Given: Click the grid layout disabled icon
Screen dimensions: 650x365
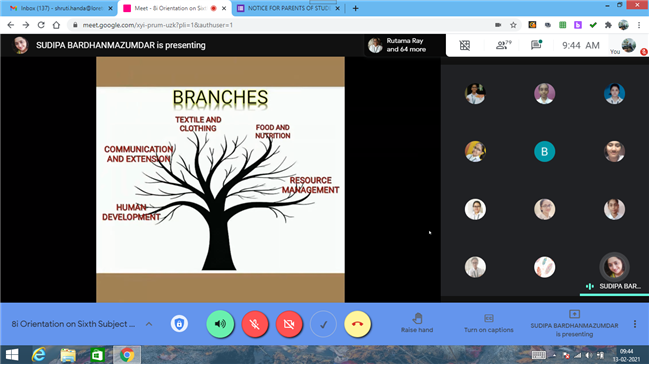Looking at the screenshot, I should pos(465,45).
